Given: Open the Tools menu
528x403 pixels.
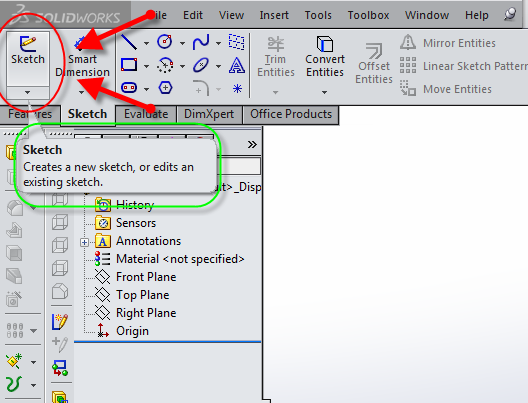Looking at the screenshot, I should [318, 15].
